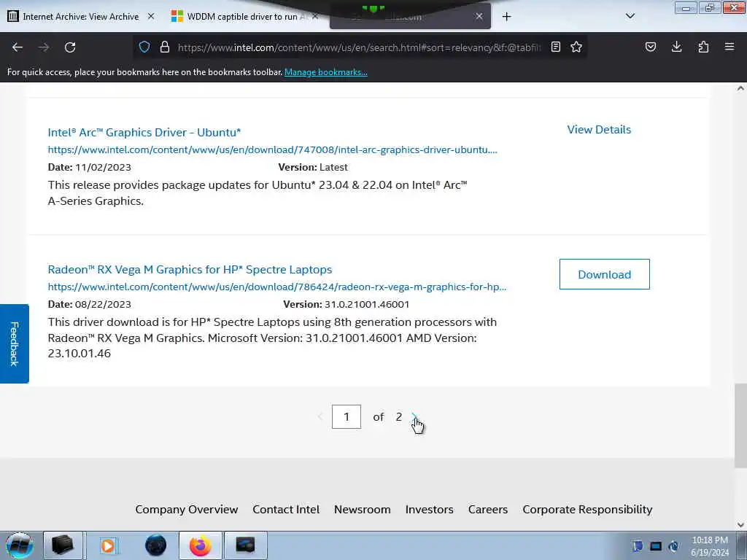The image size is (747, 560).
Task: Go back using the browser back arrow
Action: click(x=18, y=47)
